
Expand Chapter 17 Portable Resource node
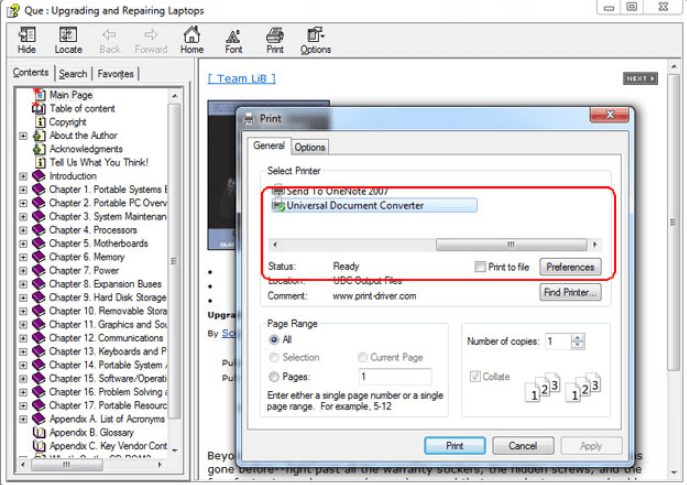pyautogui.click(x=23, y=406)
